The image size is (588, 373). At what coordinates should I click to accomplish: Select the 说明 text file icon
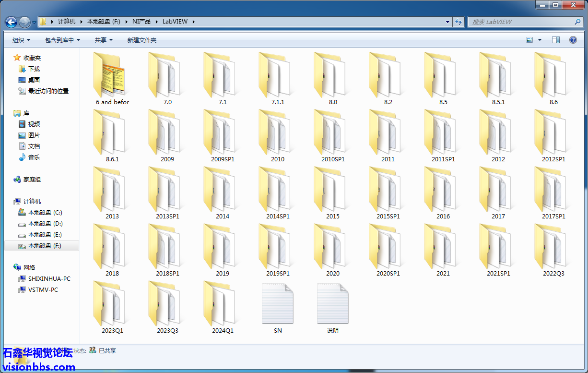click(333, 305)
